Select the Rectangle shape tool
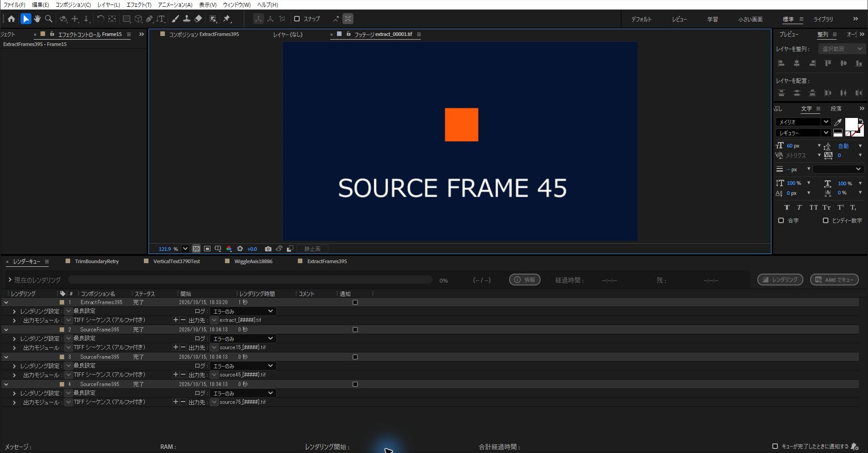 [127, 19]
